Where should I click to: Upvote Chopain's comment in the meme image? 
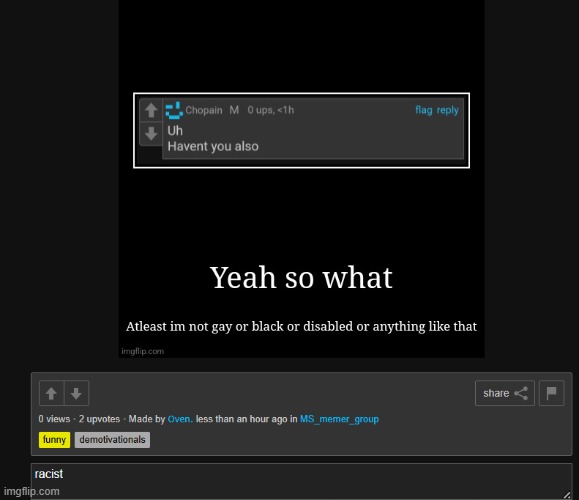tap(151, 110)
